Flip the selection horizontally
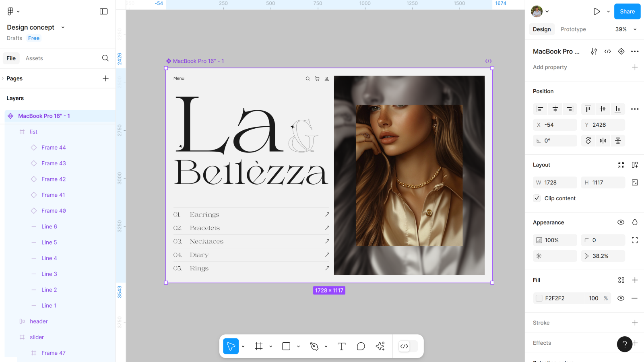Screen dimensions: 644x362 [x=603, y=141]
